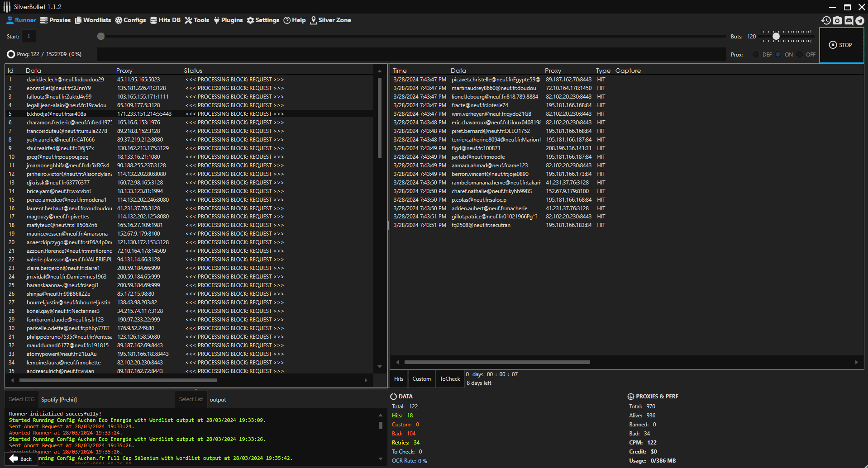Click the Back button
Image resolution: width=868 pixels, height=468 pixels.
point(21,459)
